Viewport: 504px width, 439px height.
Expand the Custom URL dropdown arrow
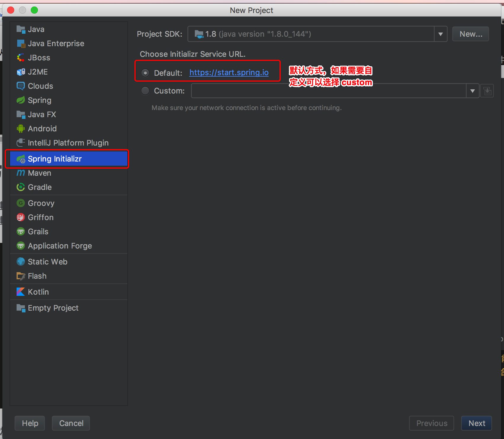[473, 91]
